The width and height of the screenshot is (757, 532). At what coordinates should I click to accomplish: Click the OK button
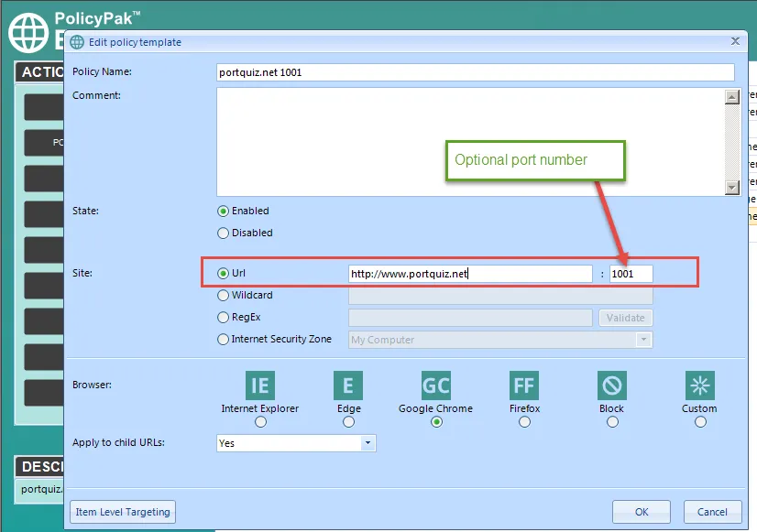(642, 512)
